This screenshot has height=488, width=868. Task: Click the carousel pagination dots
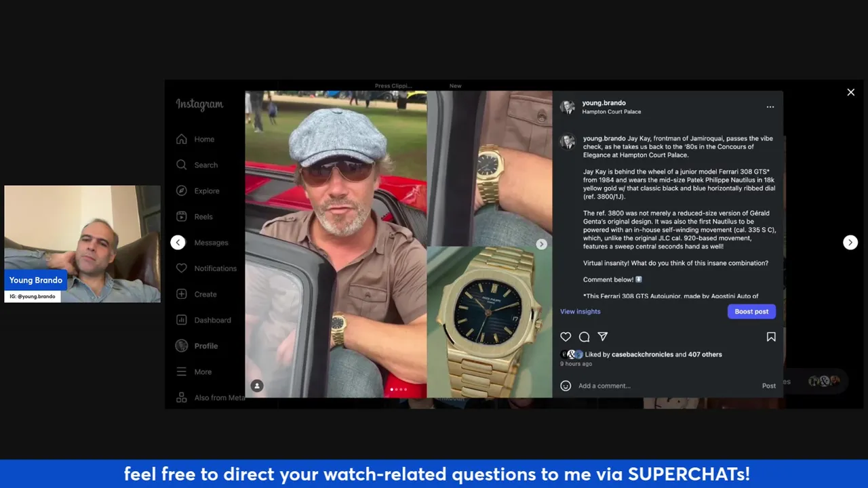tap(399, 389)
